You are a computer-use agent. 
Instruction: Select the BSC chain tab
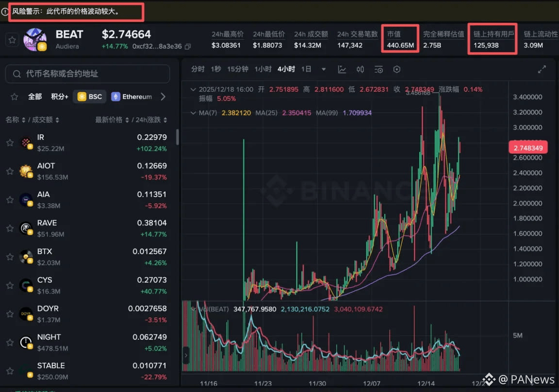pyautogui.click(x=89, y=97)
